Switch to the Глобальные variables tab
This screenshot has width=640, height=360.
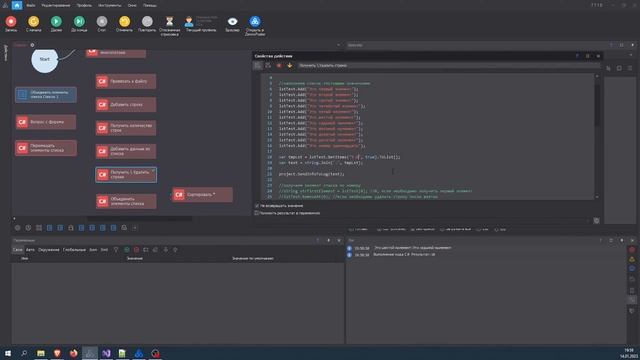coord(74,249)
